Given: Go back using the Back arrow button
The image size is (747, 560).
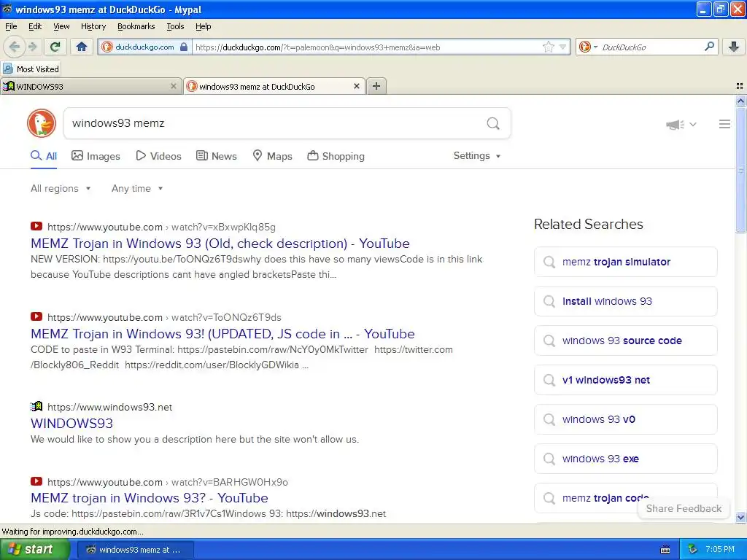Looking at the screenshot, I should click(x=15, y=47).
